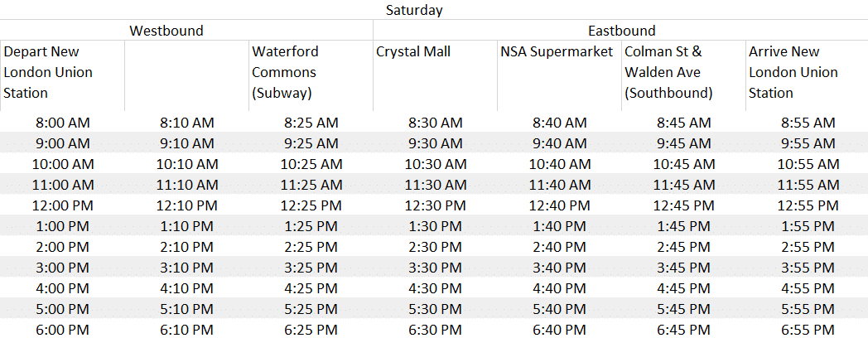Select Depart New London Union Station header
868x338 pixels.
point(62,75)
